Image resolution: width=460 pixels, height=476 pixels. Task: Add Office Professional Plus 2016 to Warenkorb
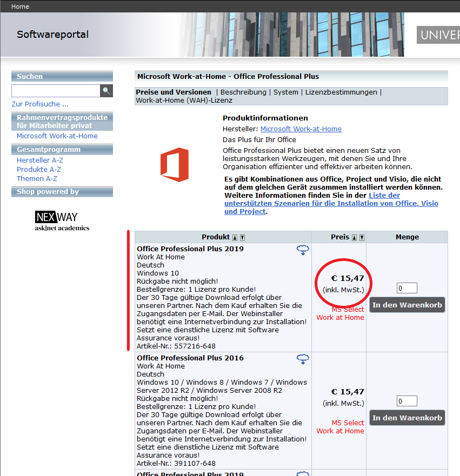click(407, 418)
